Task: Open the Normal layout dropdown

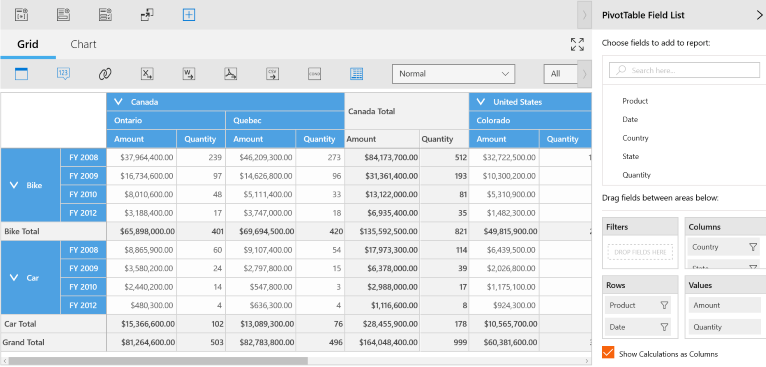Action: [x=453, y=74]
